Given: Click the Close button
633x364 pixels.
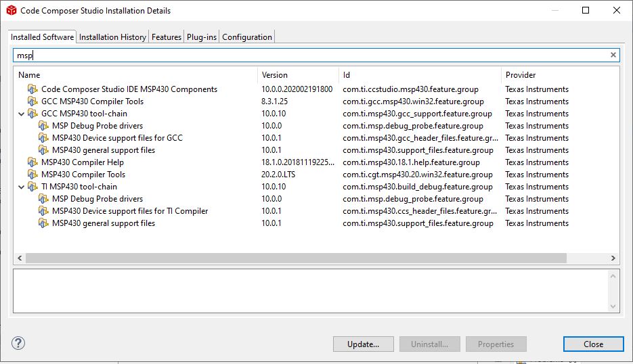Looking at the screenshot, I should (x=594, y=344).
